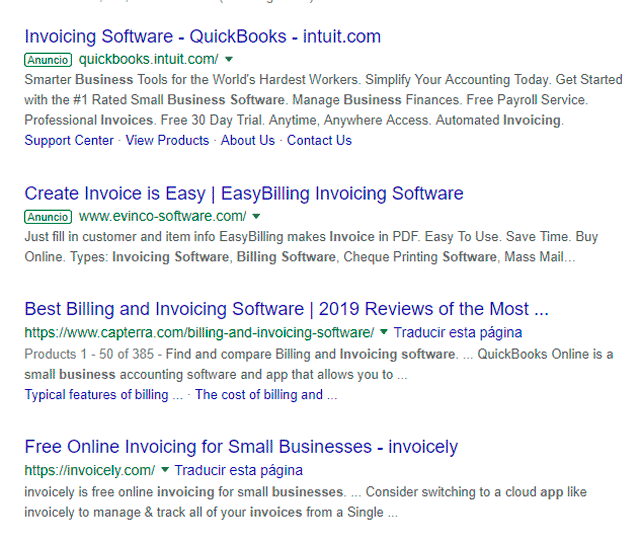The width and height of the screenshot is (640, 543).
Task: Open the Create Invoice is Easy EasyBilling title
Action: [244, 194]
